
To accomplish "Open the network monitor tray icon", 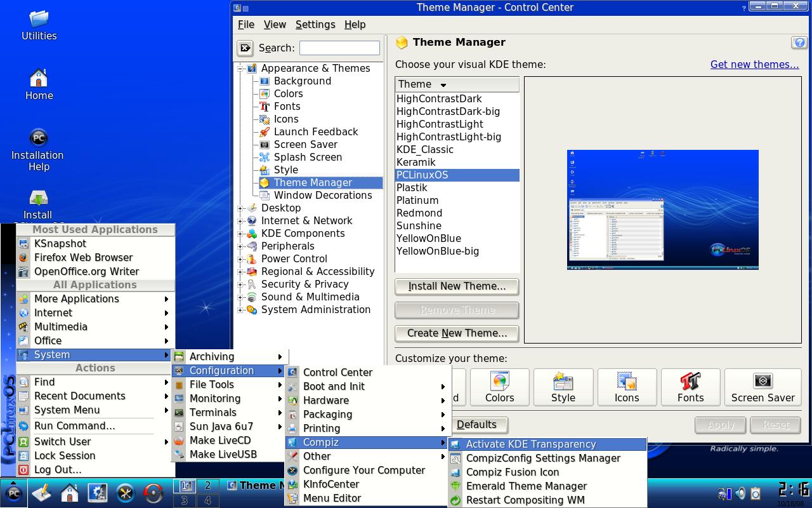I will (x=724, y=493).
